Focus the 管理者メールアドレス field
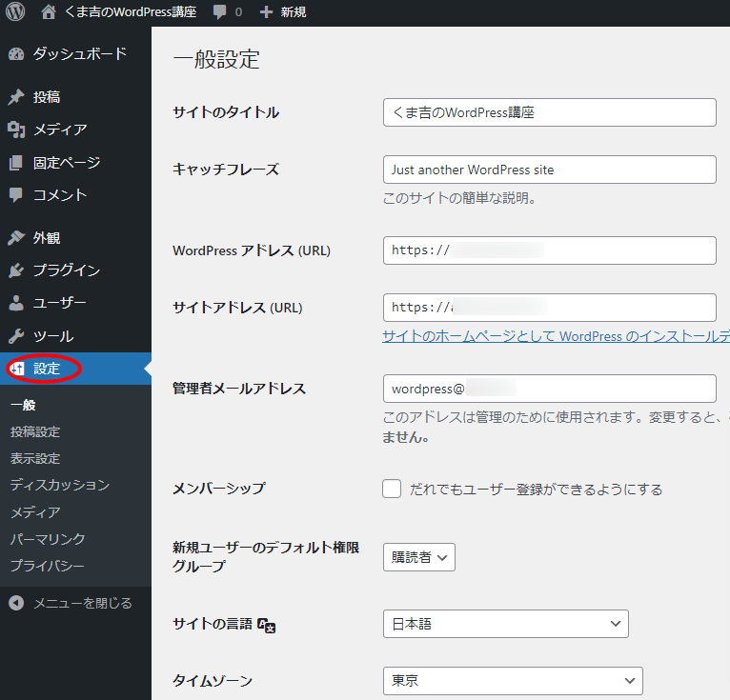The image size is (730, 700). pos(549,389)
